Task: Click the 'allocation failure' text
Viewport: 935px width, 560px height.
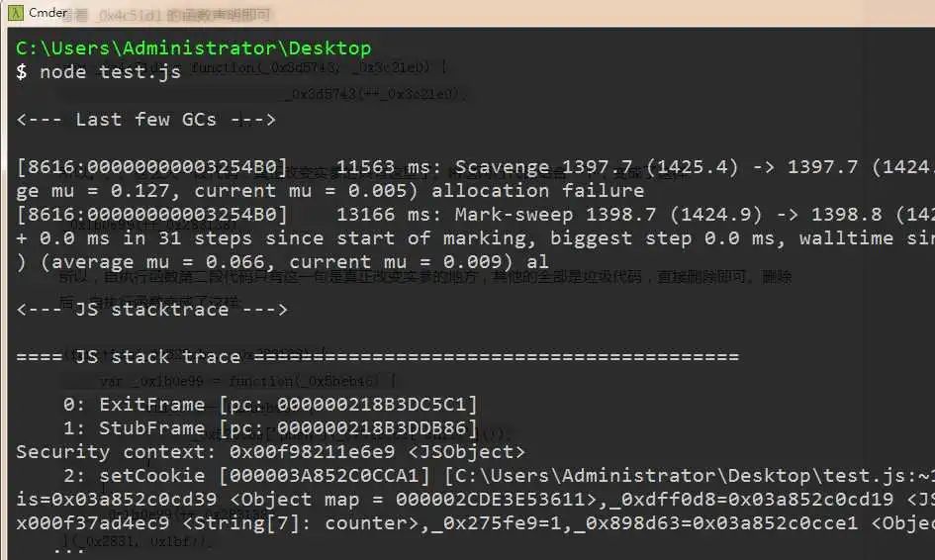Action: coord(537,191)
